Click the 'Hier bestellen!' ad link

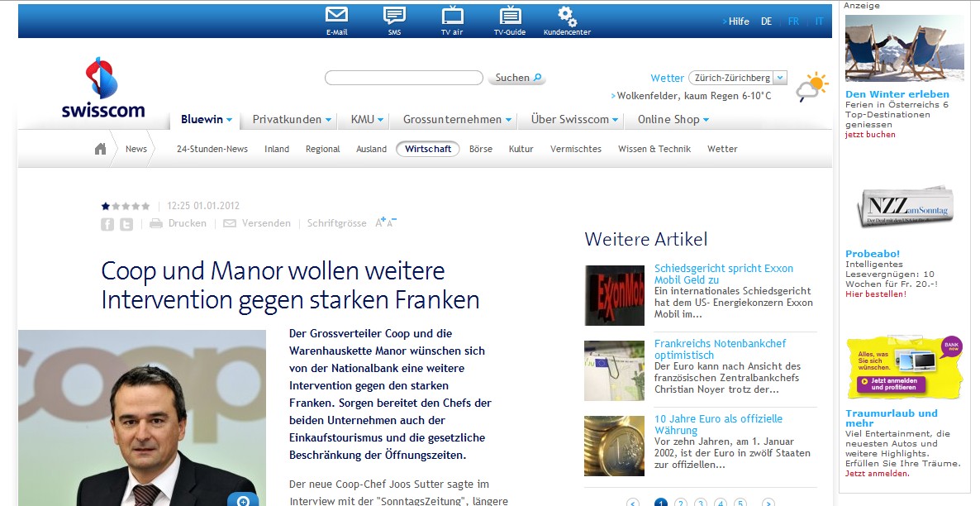(x=876, y=294)
